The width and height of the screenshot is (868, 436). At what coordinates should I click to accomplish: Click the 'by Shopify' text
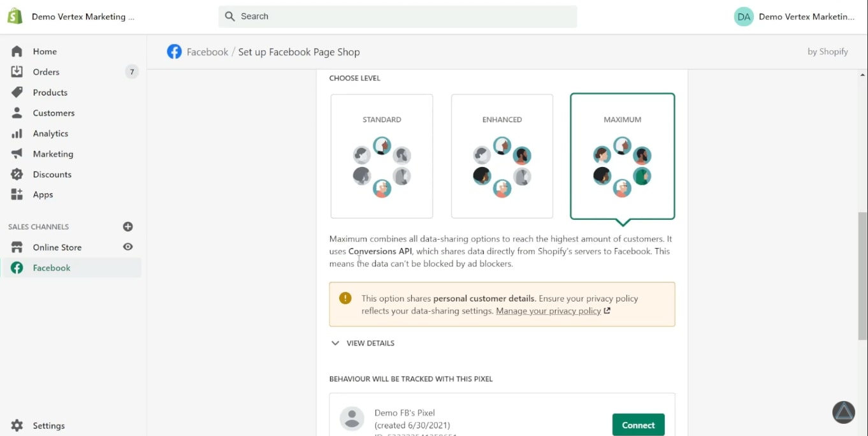click(828, 52)
